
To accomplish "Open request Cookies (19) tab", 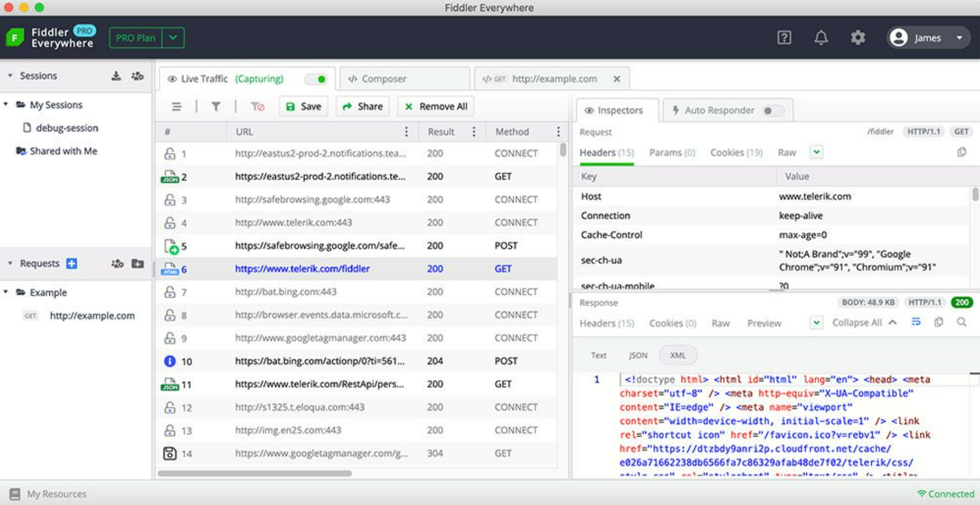I will tap(736, 153).
